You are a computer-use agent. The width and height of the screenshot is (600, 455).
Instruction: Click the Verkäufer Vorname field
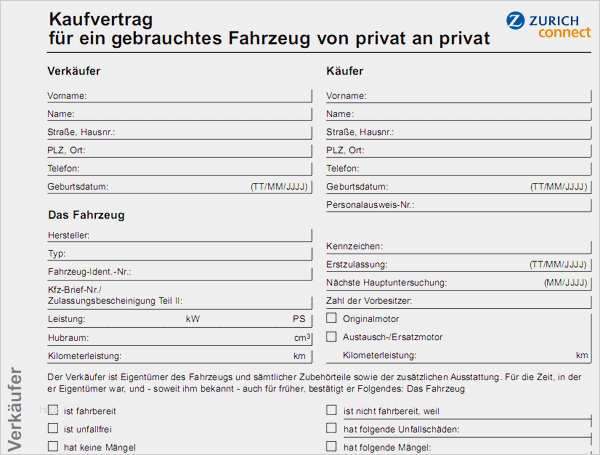(x=200, y=96)
